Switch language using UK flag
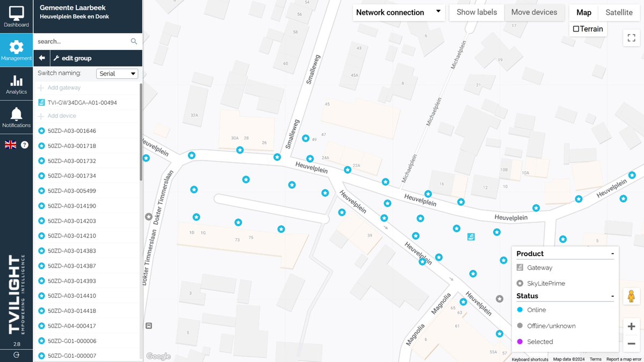The height and width of the screenshot is (362, 644). (10, 144)
